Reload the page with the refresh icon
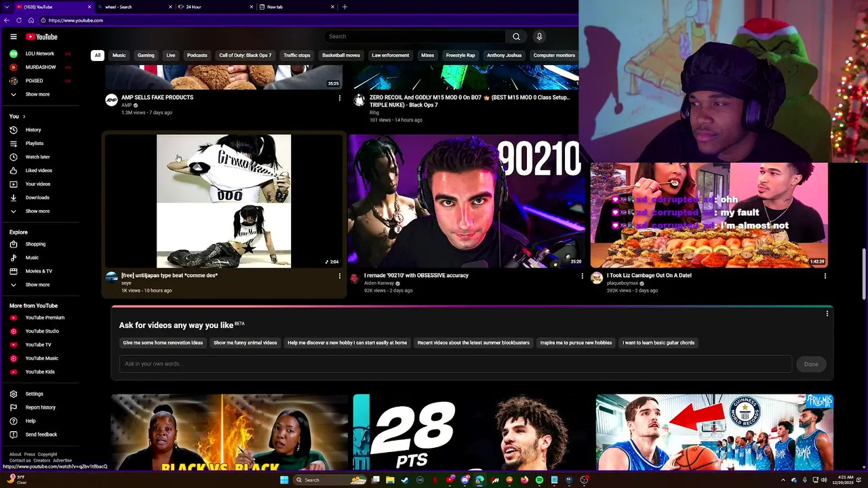This screenshot has height=488, width=868. pyautogui.click(x=19, y=20)
